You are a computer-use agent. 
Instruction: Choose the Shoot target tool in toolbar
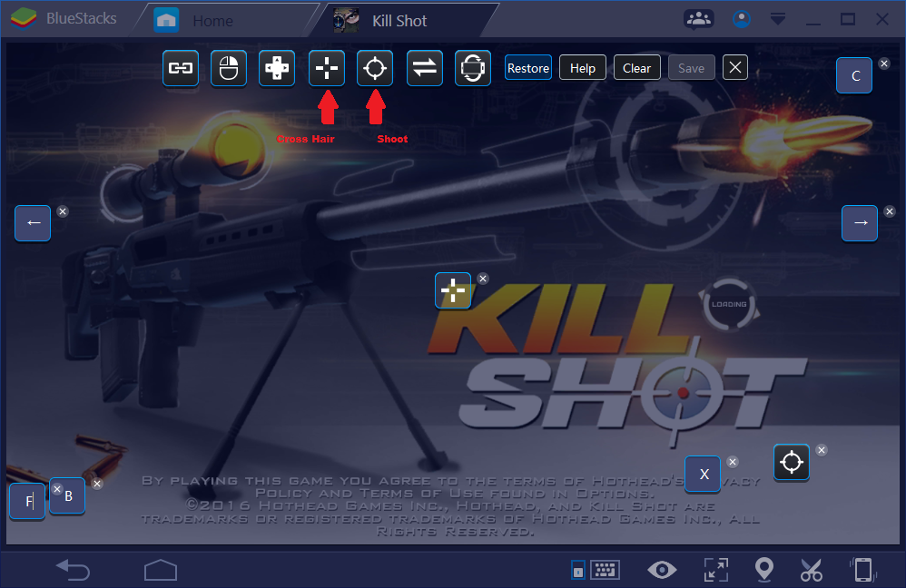point(374,68)
